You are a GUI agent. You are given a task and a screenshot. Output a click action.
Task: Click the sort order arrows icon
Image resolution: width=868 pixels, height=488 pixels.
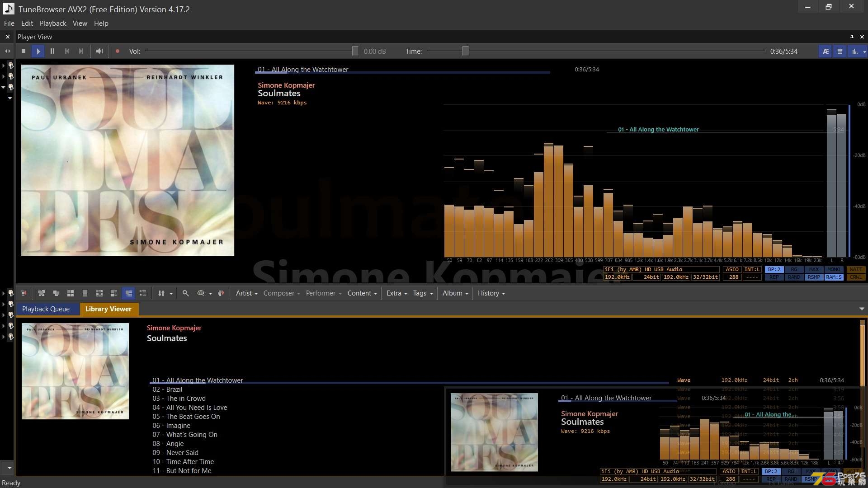tap(161, 293)
